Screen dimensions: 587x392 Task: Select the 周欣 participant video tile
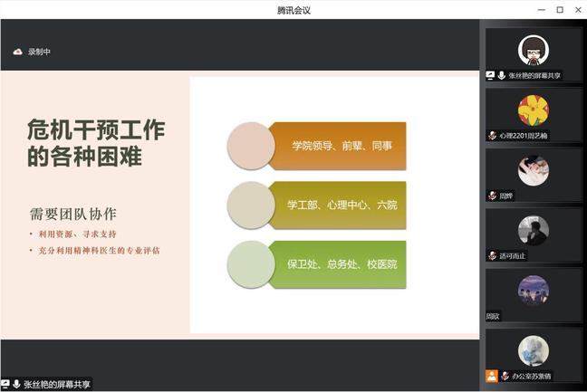tap(533, 293)
